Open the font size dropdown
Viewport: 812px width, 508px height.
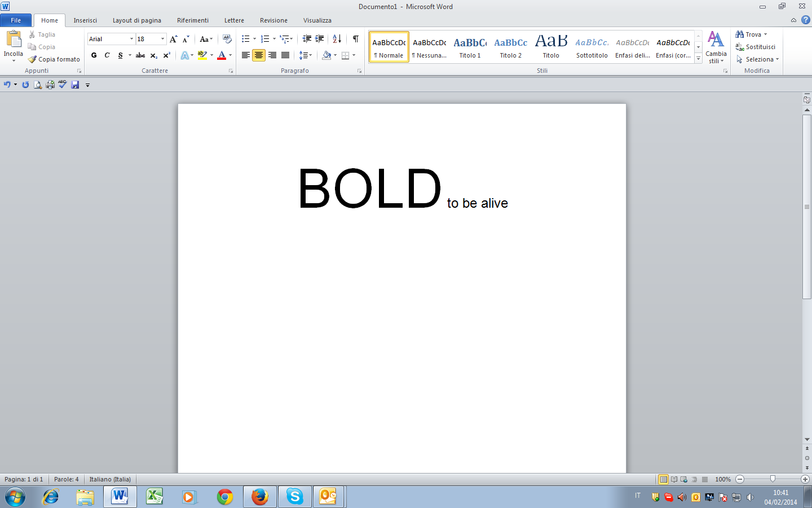click(x=163, y=39)
